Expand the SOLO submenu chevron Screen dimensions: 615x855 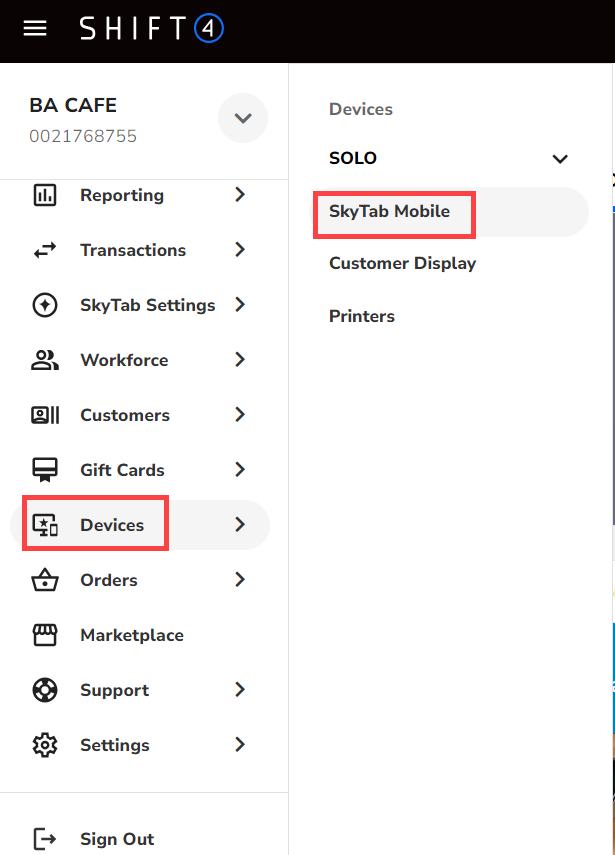(x=560, y=159)
